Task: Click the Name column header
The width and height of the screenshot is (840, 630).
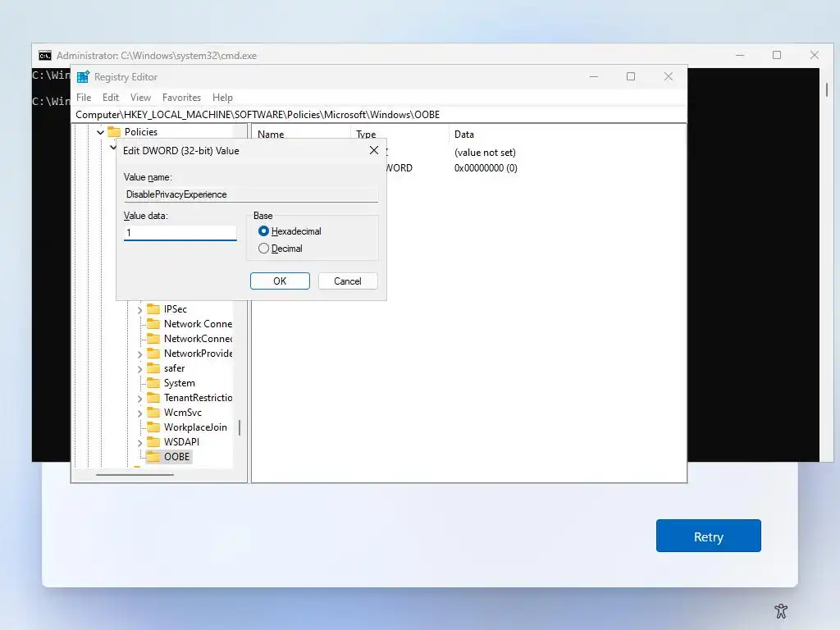Action: click(x=300, y=135)
